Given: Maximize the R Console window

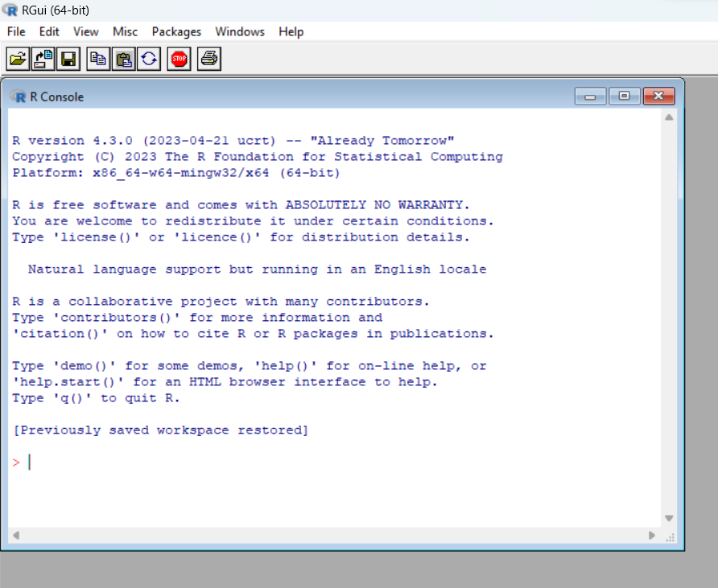Looking at the screenshot, I should coord(624,96).
